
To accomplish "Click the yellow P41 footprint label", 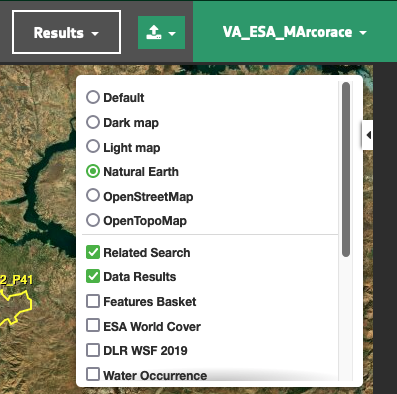I will point(16,280).
